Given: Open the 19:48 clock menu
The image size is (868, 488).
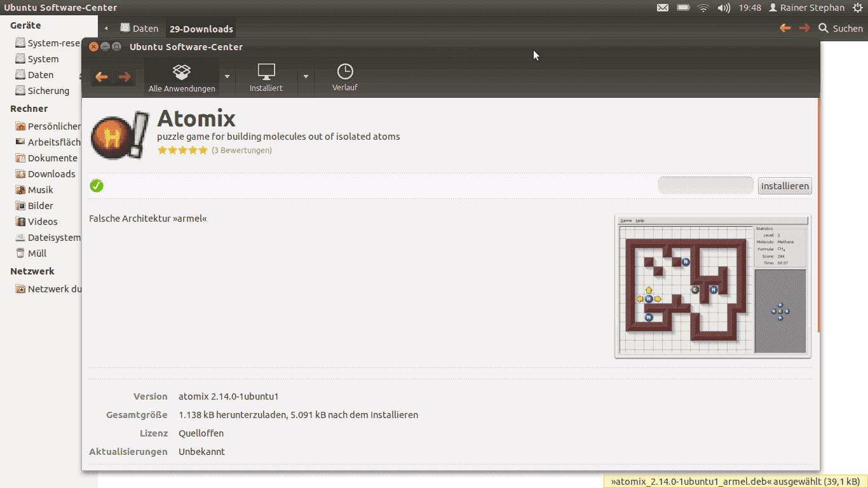Looking at the screenshot, I should click(750, 8).
